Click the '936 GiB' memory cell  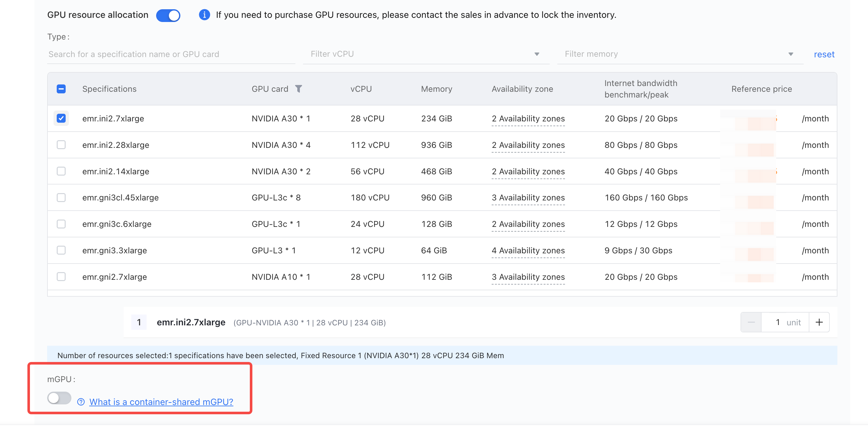coord(436,145)
